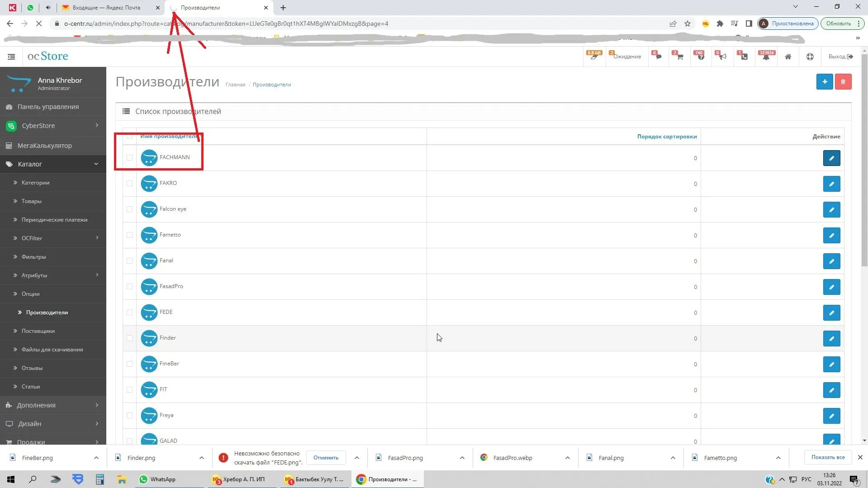The height and width of the screenshot is (488, 868).
Task: Open Категории in the catalog menu
Action: [35, 183]
